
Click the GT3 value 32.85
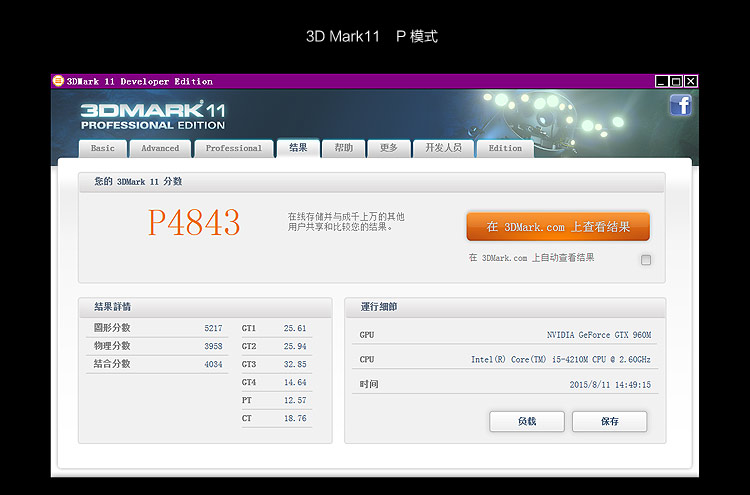click(x=295, y=364)
